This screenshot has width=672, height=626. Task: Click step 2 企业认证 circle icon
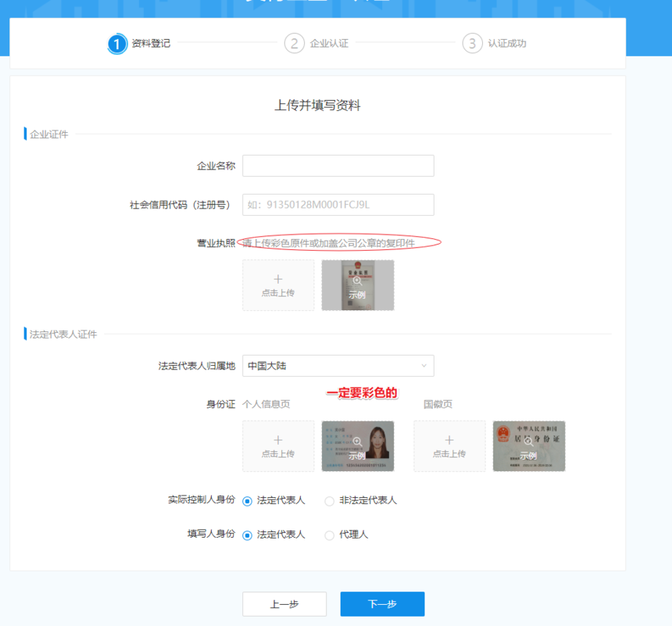coord(294,44)
